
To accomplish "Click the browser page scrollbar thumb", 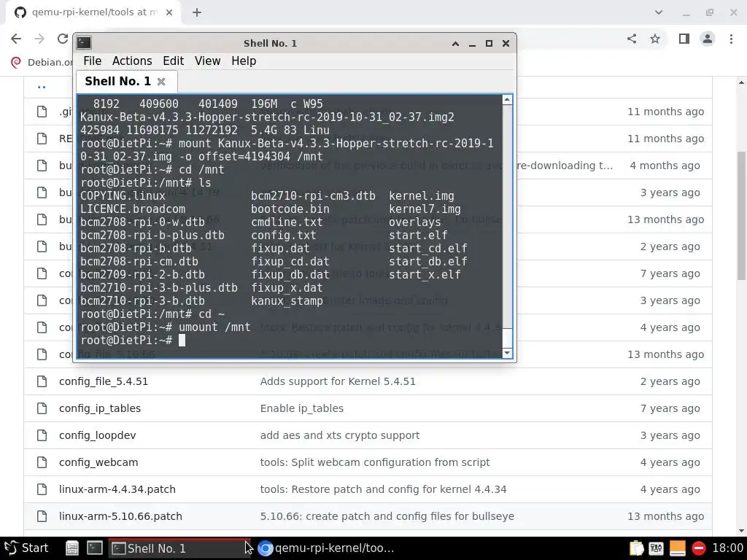I will (742, 216).
